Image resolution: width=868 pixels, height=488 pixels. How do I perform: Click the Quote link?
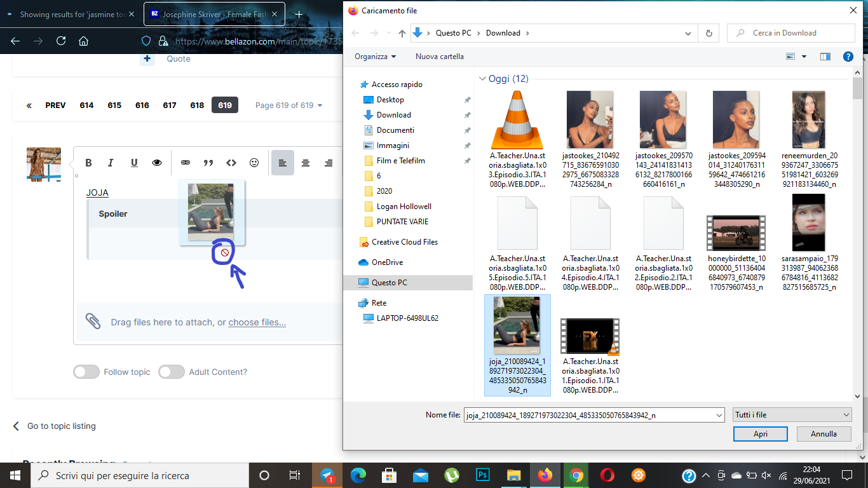[x=179, y=58]
